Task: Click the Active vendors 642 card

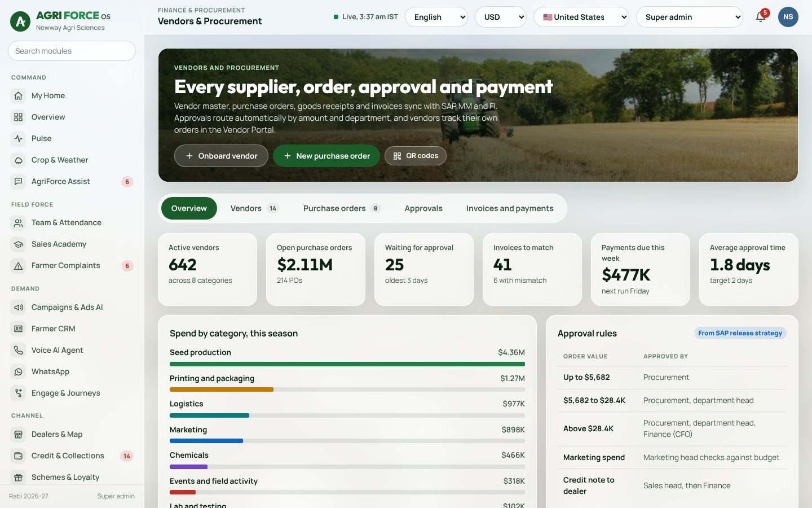Action: coord(208,270)
